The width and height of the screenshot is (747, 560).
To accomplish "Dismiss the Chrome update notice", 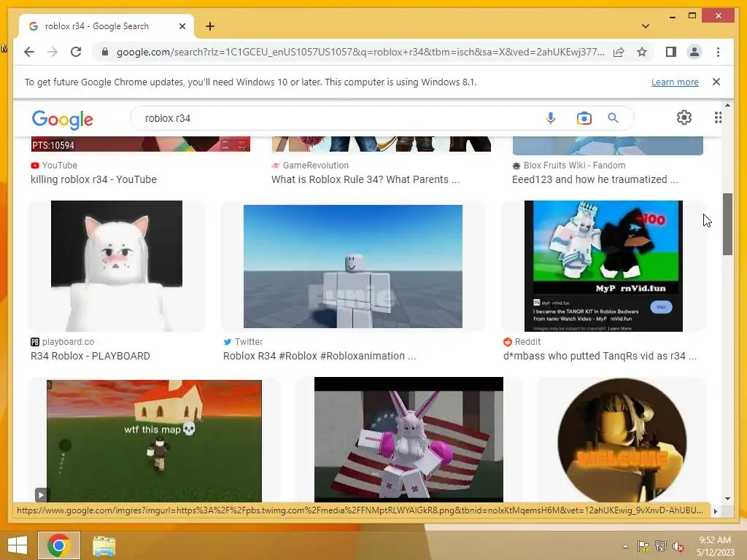I will pyautogui.click(x=716, y=82).
